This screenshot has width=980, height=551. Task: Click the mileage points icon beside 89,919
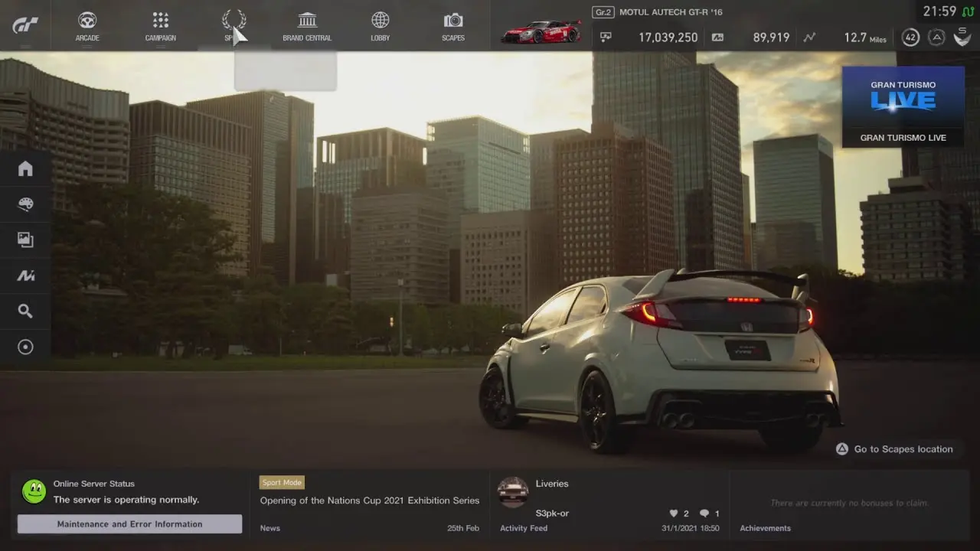coord(717,37)
